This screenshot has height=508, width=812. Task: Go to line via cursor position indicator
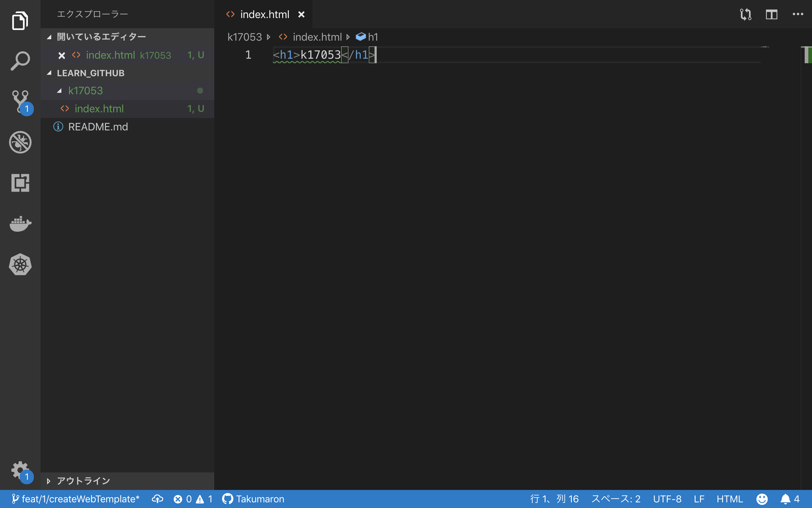tap(554, 499)
